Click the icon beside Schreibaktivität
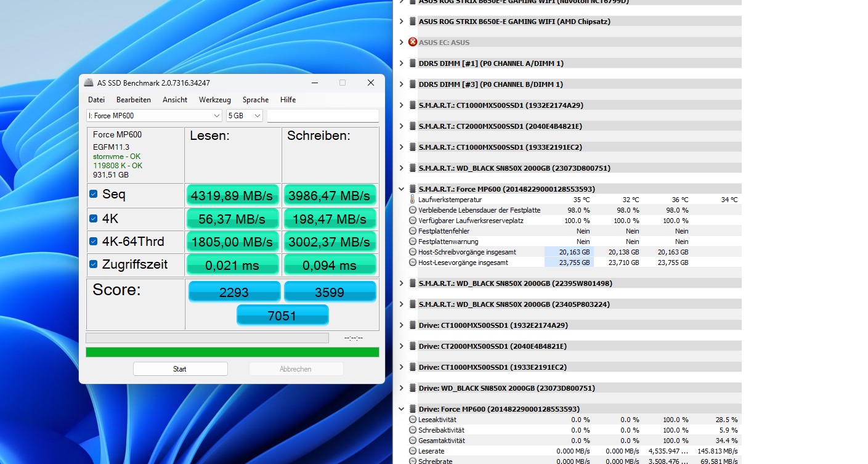 tap(413, 430)
